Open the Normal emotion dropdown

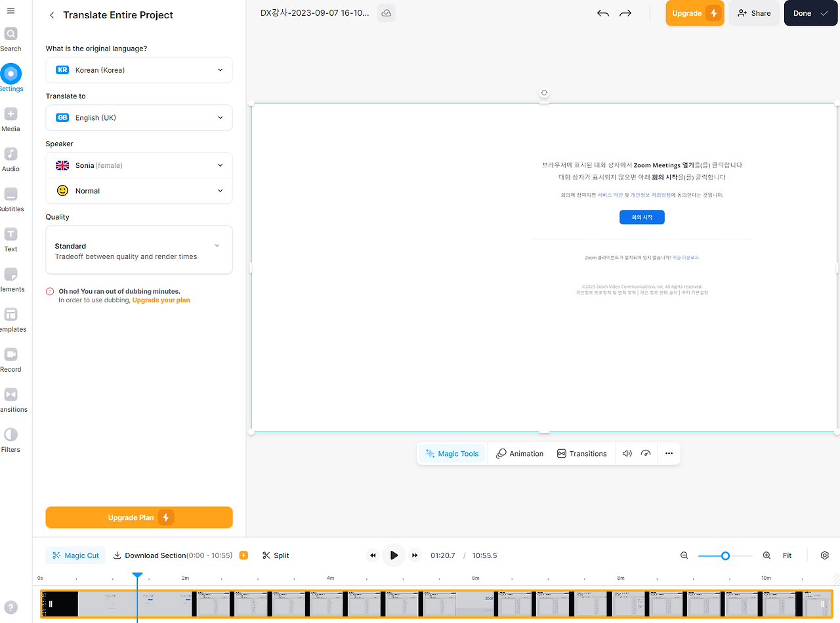tap(139, 191)
